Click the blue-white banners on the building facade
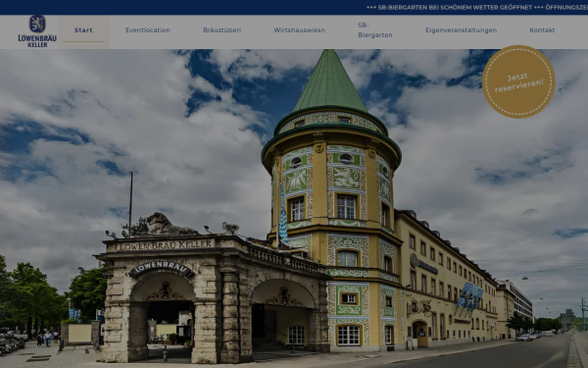588x368 pixels. pyautogui.click(x=468, y=298)
